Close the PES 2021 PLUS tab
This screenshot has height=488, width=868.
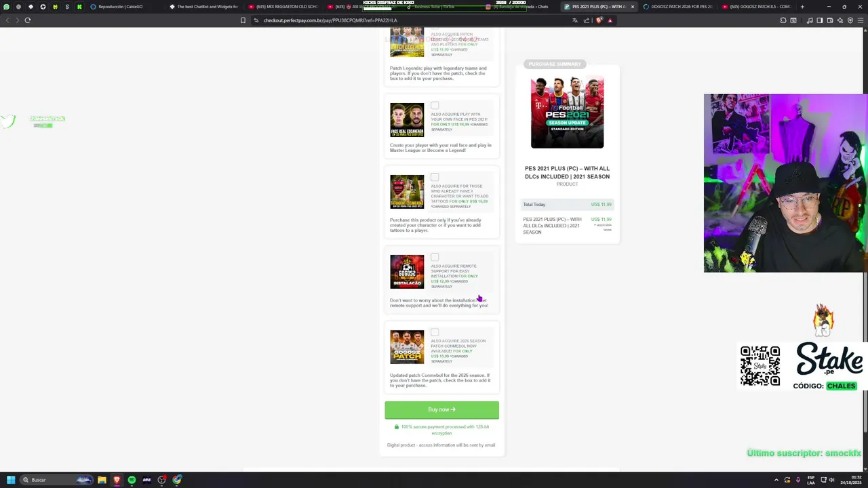(632, 7)
